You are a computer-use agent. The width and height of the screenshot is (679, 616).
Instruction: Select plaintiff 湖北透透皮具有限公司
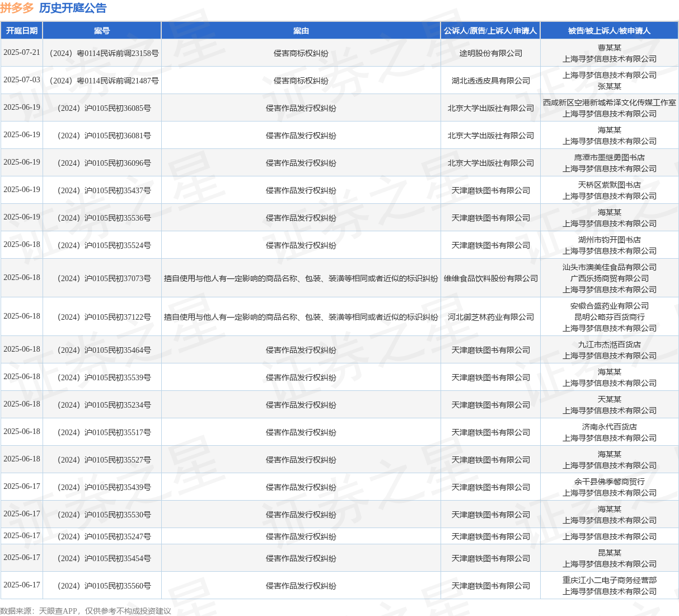(491, 81)
